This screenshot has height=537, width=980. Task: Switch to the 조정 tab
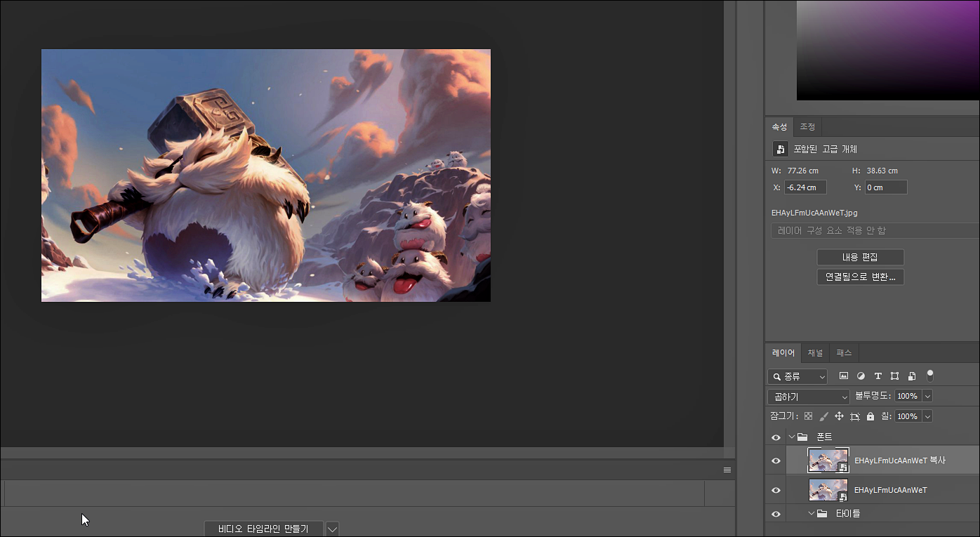[807, 127]
